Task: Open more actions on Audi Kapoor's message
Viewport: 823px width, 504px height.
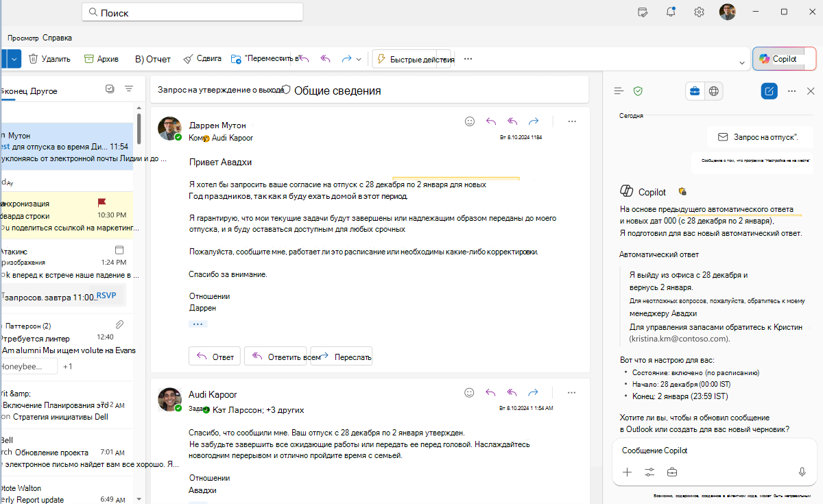Action: tap(572, 393)
